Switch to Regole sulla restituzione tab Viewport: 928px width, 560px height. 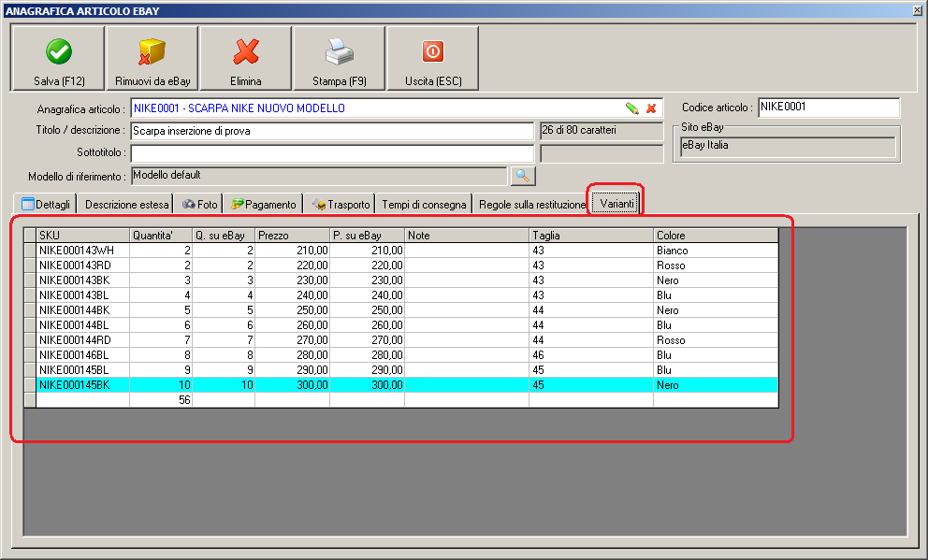click(x=531, y=204)
